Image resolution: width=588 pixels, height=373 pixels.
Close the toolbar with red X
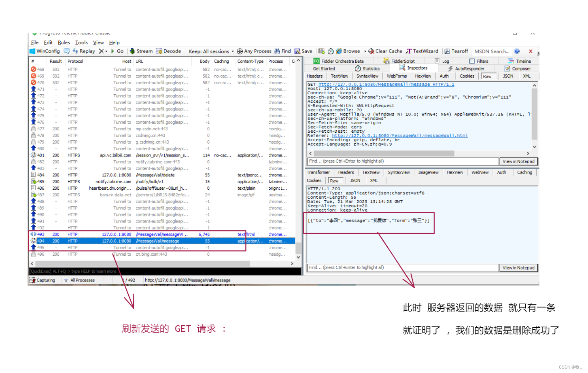point(531,51)
